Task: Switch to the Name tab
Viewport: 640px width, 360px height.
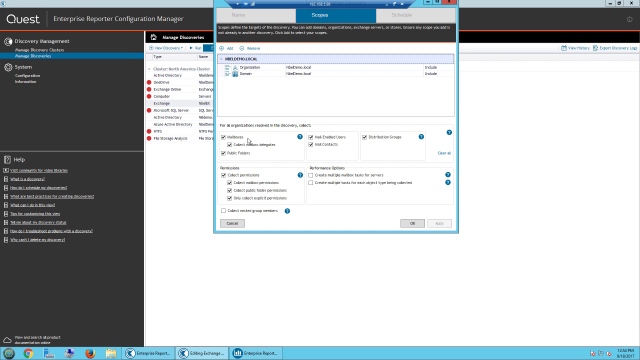Action: (x=256, y=16)
